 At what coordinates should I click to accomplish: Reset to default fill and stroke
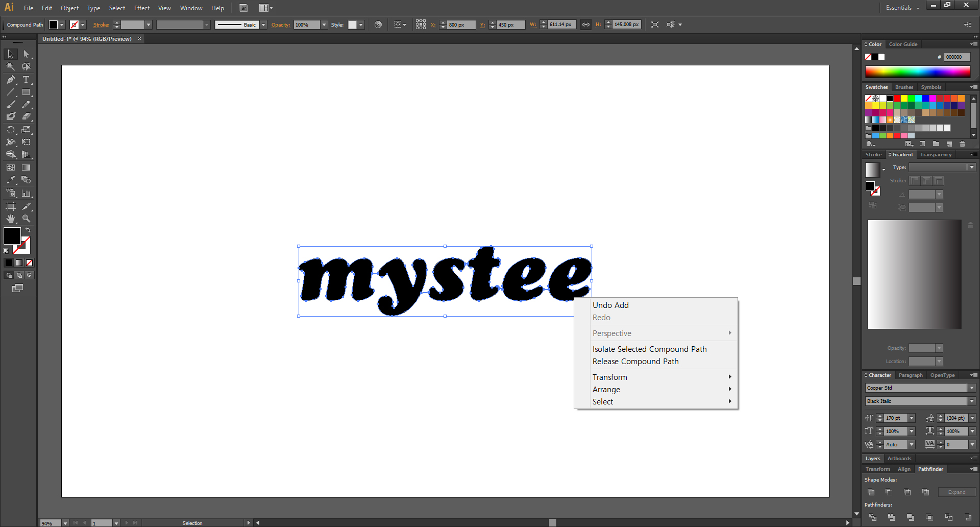pyautogui.click(x=6, y=251)
